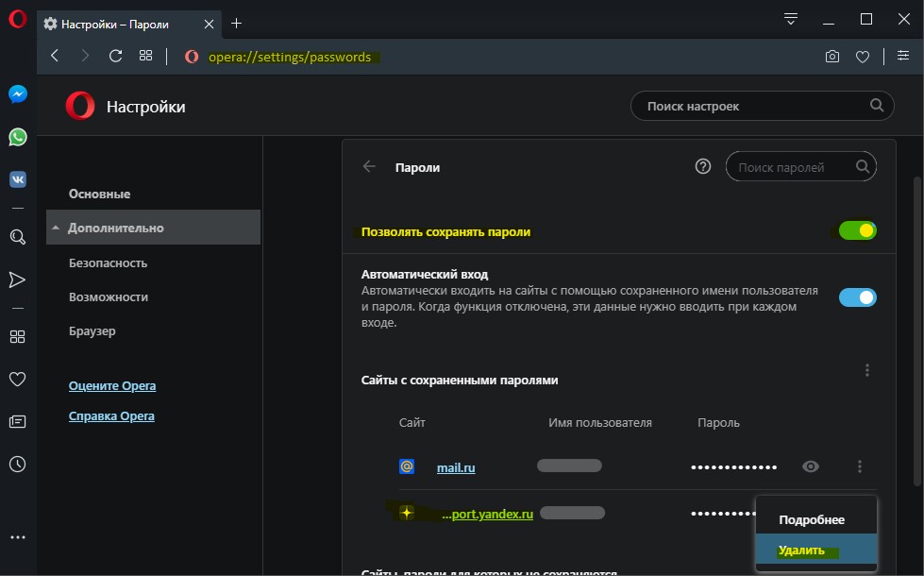Open Personal News in sidebar
This screenshot has width=924, height=576.
coord(18,421)
